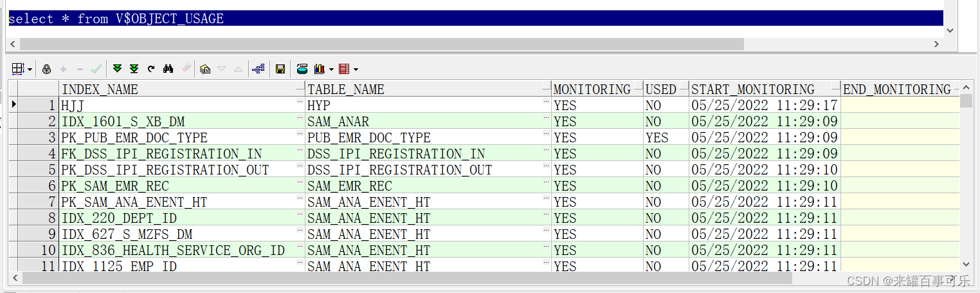
Task: Open the TABLE_NAME header column menu marker
Action: [547, 86]
